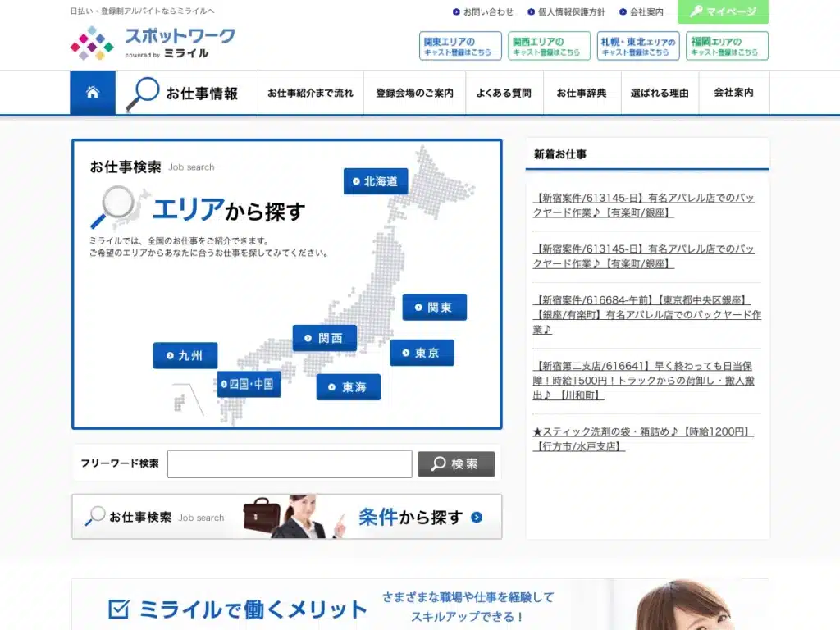
Task: Open 新宿第二支店/616641 job listing
Action: [643, 381]
